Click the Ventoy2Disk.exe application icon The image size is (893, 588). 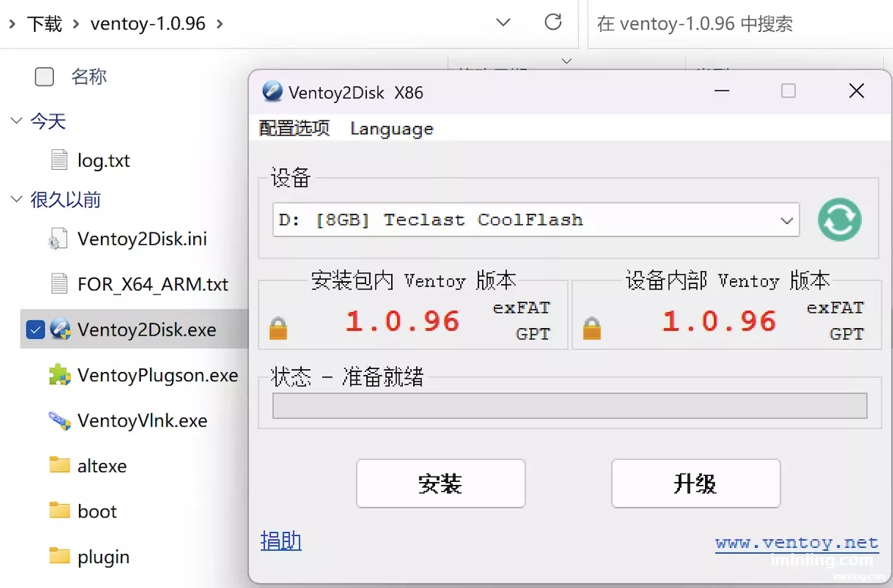pyautogui.click(x=60, y=329)
